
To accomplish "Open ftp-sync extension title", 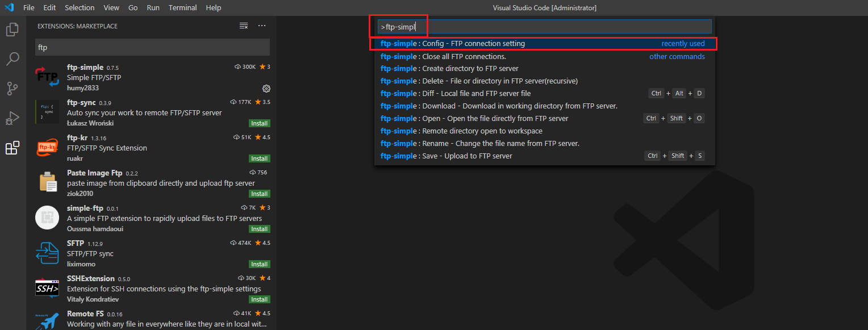I will (x=81, y=102).
